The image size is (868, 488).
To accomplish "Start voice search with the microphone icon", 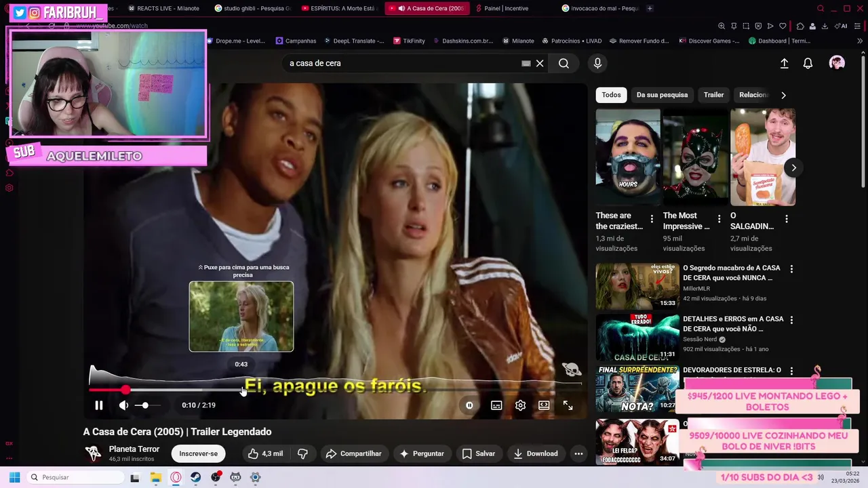I will coord(597,63).
